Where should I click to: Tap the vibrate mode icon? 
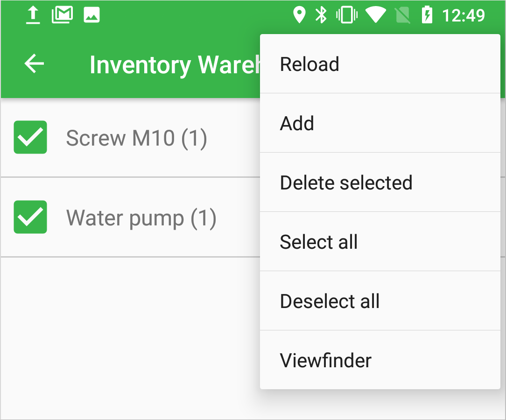point(346,15)
